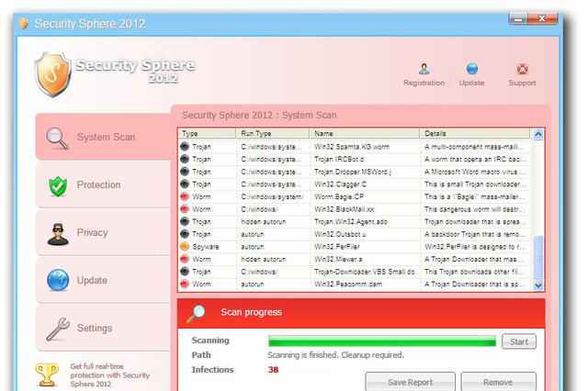This screenshot has height=391, width=588.
Task: Click the red icon beside Win32.BlackMail.xx
Action: (185, 209)
